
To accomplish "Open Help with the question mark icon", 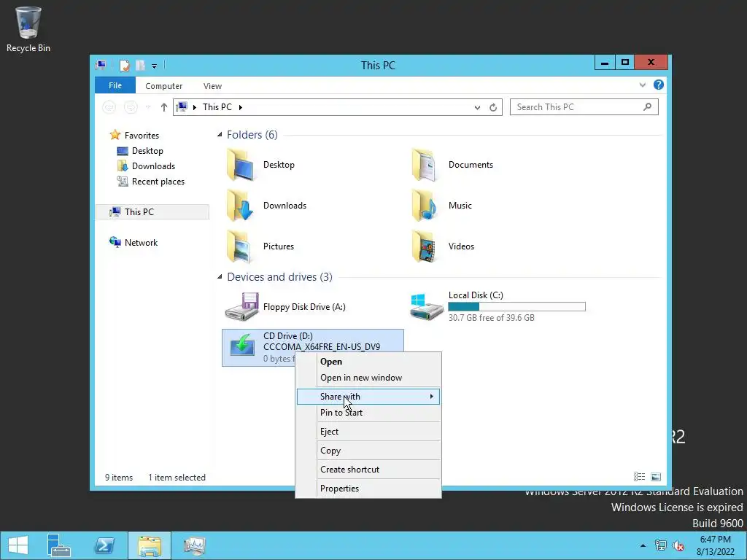I will (659, 85).
